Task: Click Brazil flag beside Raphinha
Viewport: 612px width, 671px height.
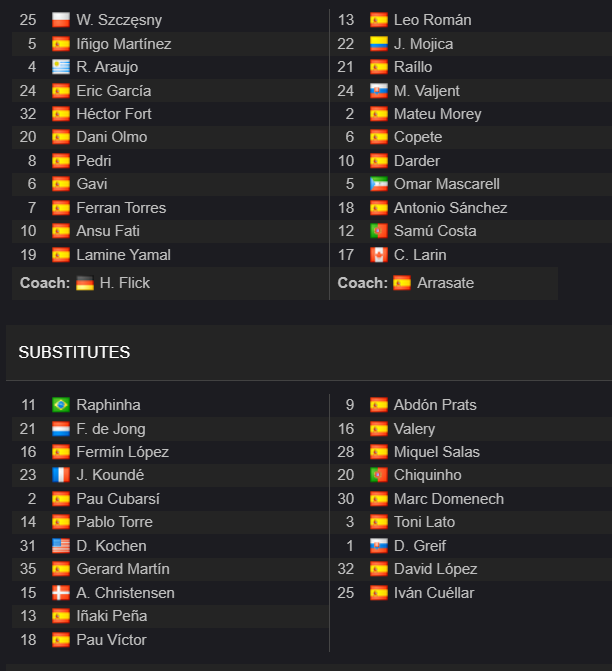Action: pos(61,405)
